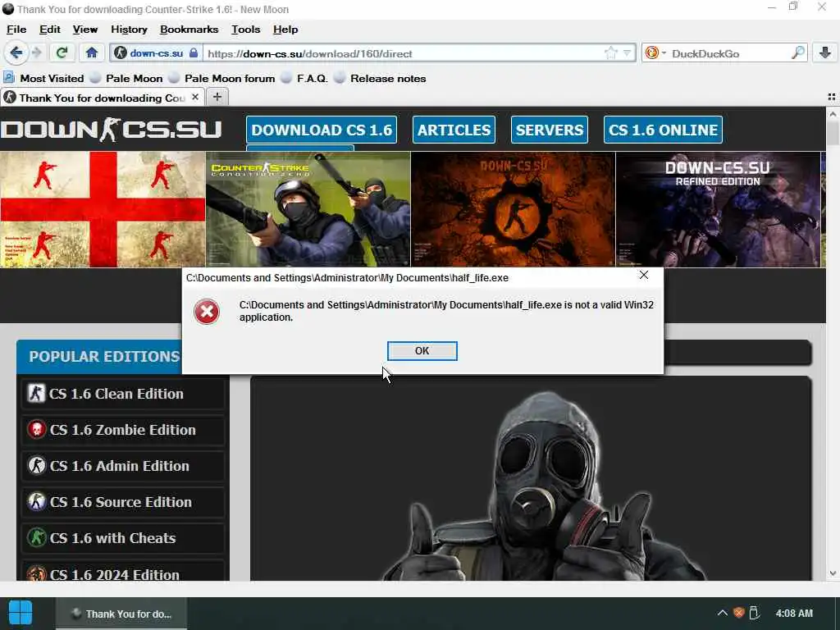This screenshot has width=840, height=630.
Task: Click the 2024 Edition icon
Action: click(36, 573)
